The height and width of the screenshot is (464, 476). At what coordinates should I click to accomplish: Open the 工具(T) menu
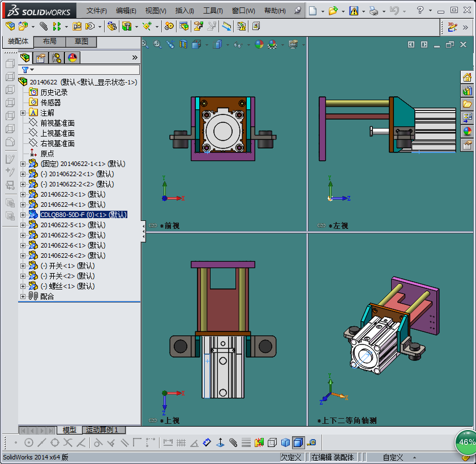click(213, 11)
